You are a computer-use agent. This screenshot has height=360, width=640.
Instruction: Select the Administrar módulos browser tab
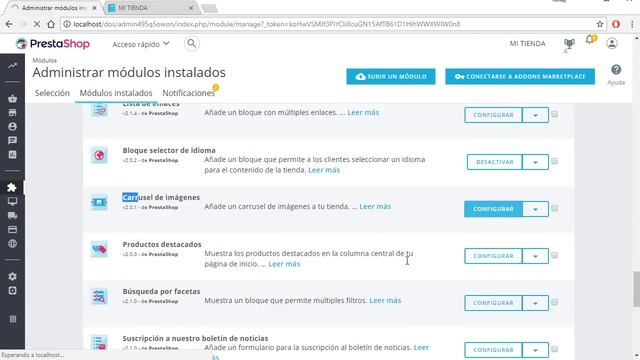pyautogui.click(x=54, y=8)
